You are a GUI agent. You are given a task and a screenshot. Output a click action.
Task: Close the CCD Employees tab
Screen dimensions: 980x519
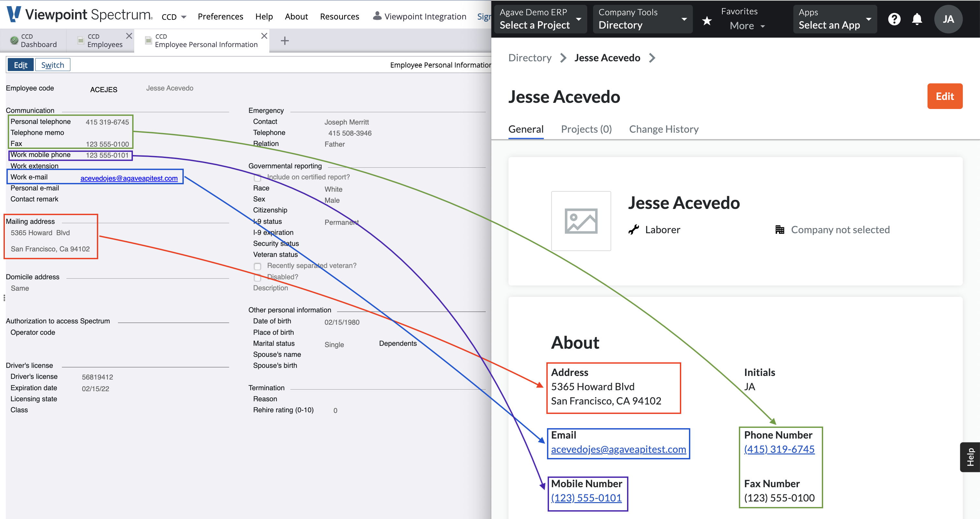[x=129, y=36]
